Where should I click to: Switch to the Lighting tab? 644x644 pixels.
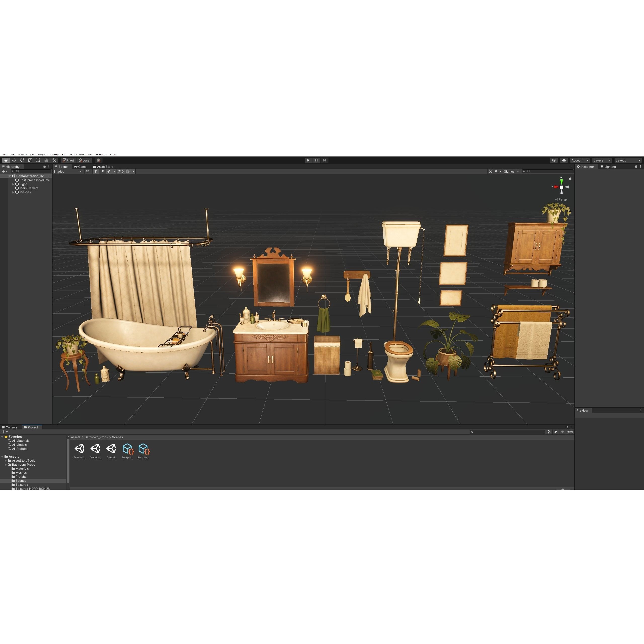(608, 167)
